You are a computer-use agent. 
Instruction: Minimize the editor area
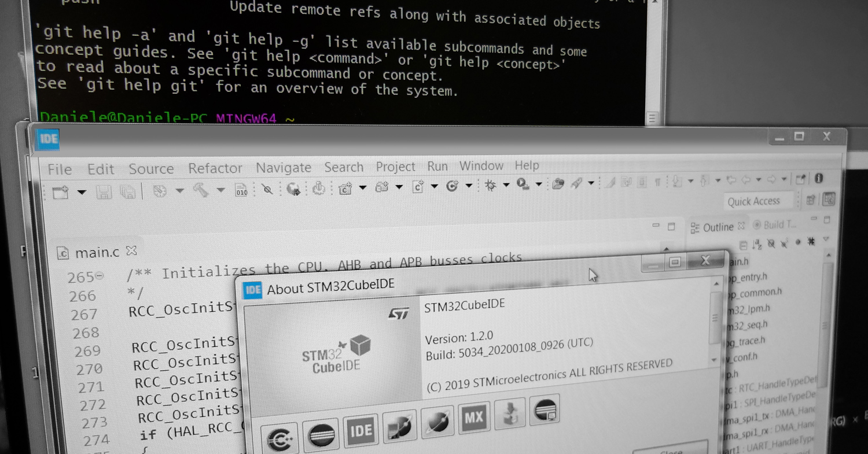pyautogui.click(x=656, y=225)
